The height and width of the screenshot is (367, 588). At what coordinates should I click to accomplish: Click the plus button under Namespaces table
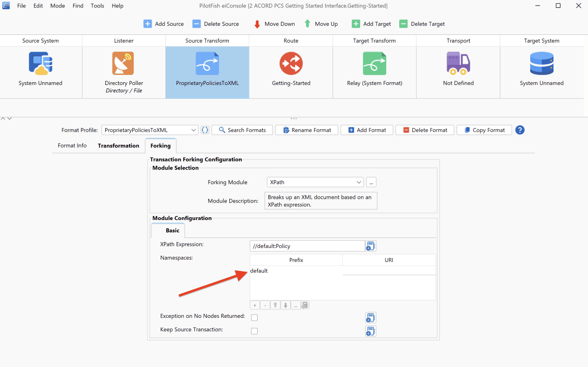tap(254, 305)
